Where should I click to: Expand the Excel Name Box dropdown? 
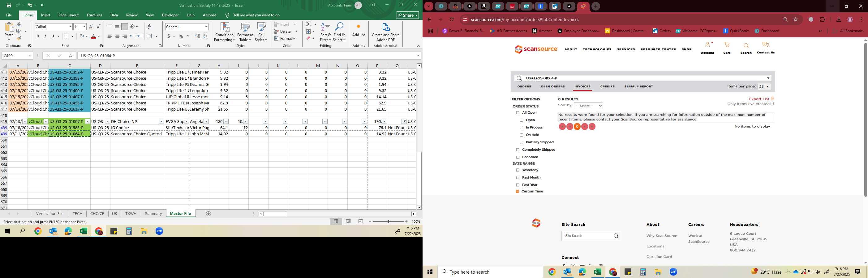click(30, 56)
